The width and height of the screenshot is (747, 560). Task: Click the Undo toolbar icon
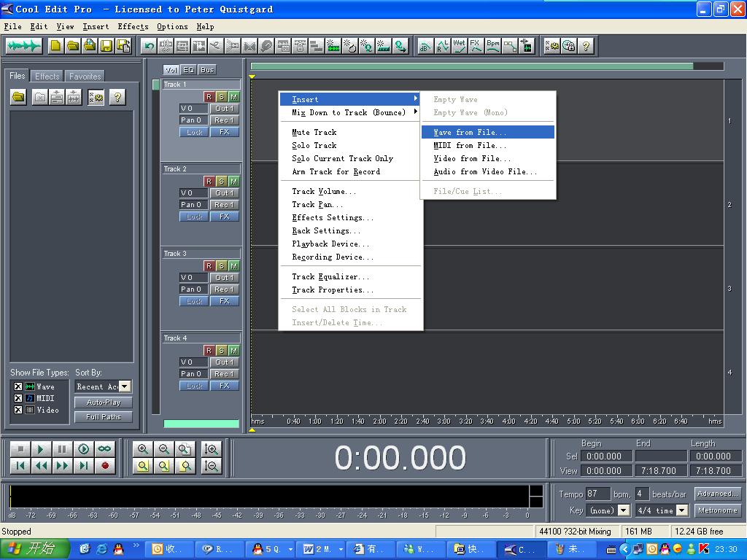149,46
